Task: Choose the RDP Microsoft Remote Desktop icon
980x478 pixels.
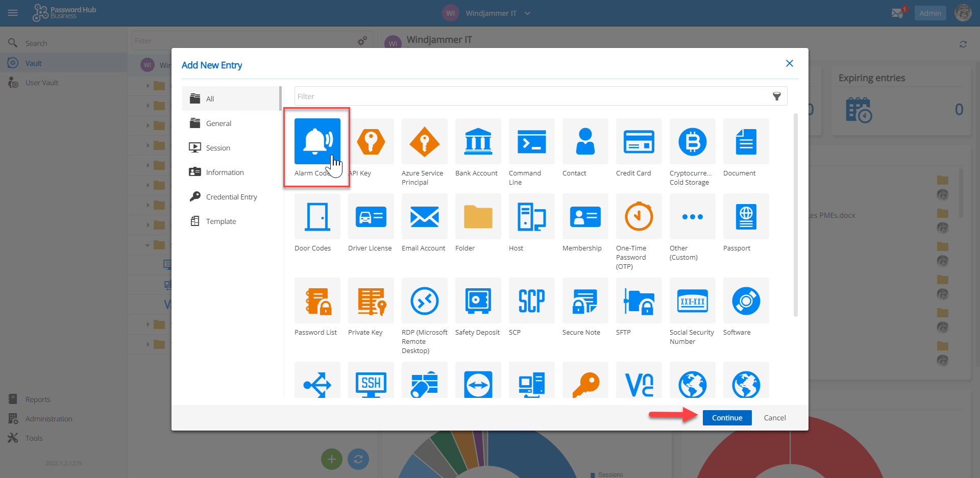Action: pos(424,300)
